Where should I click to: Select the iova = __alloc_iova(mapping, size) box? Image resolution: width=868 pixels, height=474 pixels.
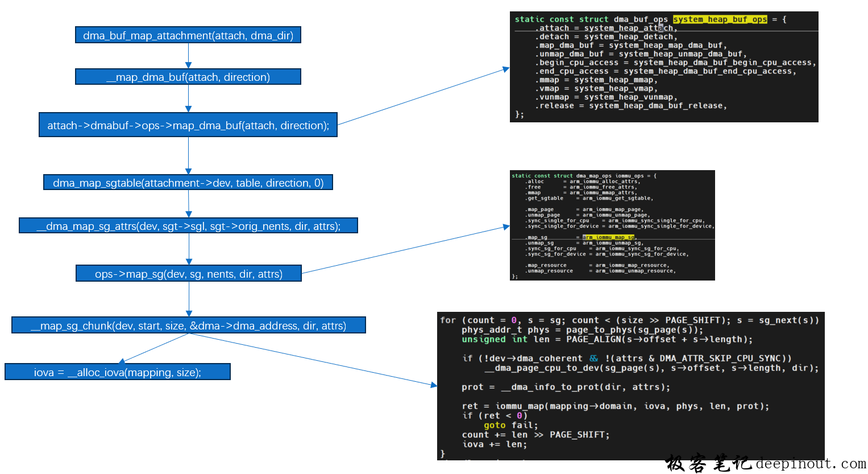click(x=118, y=372)
